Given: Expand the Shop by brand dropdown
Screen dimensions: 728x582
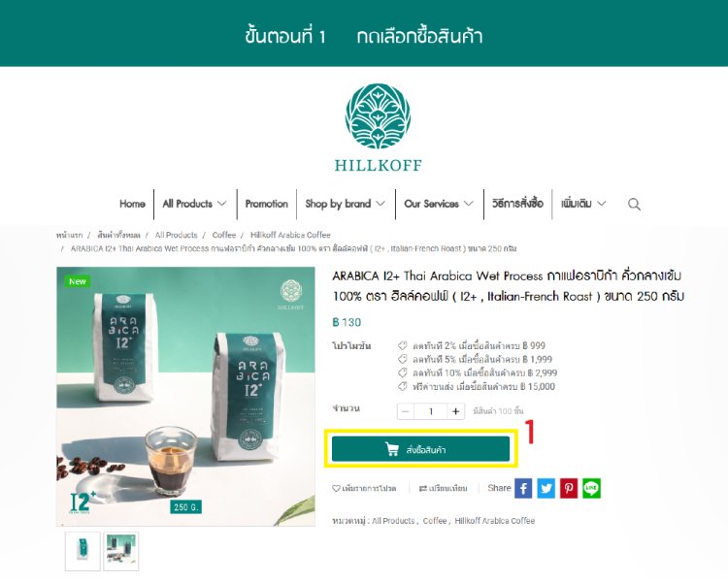Looking at the screenshot, I should [345, 204].
